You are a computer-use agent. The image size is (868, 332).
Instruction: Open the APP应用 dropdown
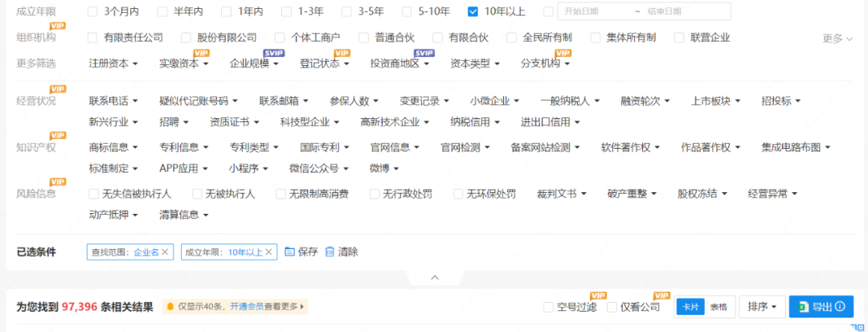click(x=183, y=168)
